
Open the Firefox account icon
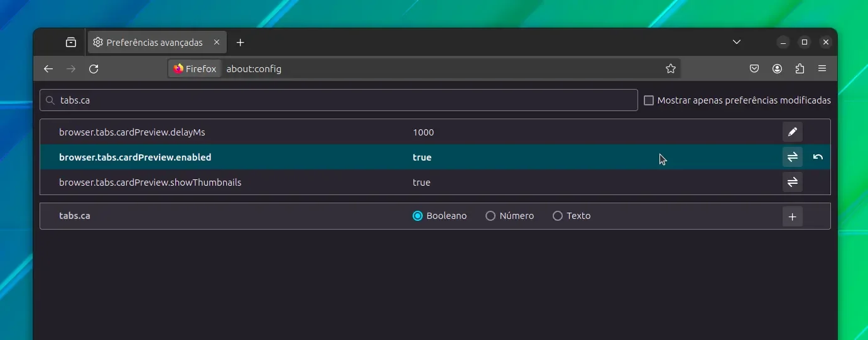pyautogui.click(x=777, y=69)
